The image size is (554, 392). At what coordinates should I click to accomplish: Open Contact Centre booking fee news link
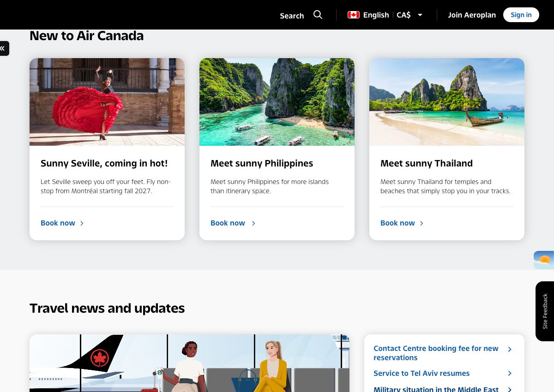coord(436,353)
